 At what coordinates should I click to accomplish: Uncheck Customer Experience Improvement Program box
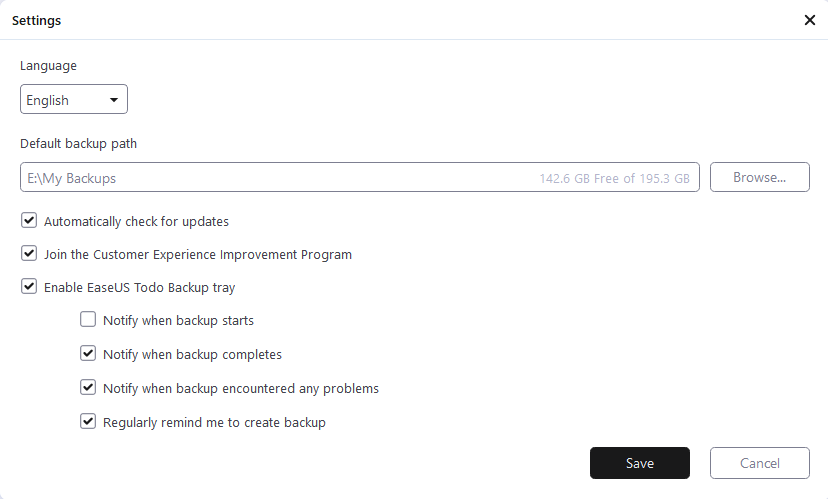[29, 254]
